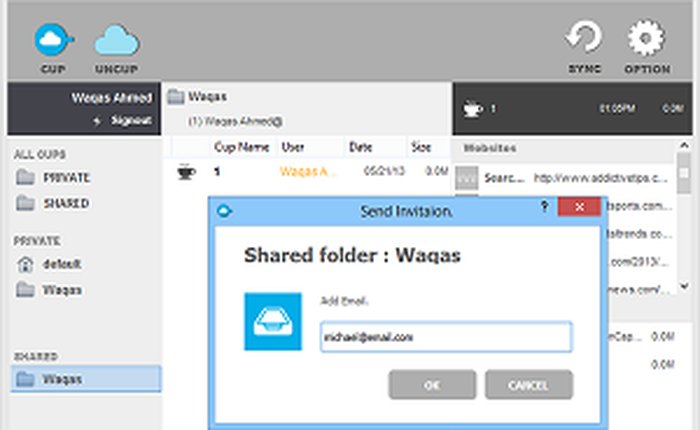
Task: Select PRIVATE folder under All Cups
Action: 66,177
